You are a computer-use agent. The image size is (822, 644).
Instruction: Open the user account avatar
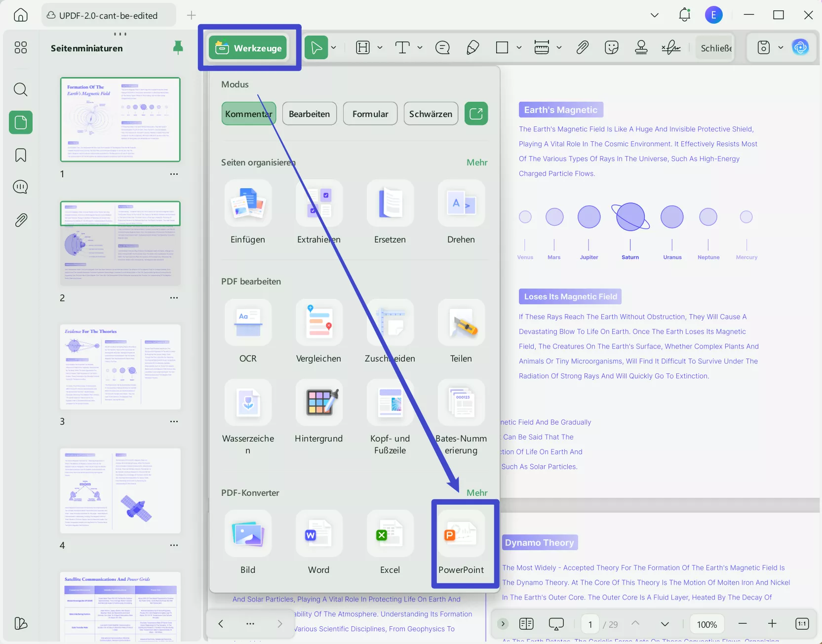tap(713, 15)
